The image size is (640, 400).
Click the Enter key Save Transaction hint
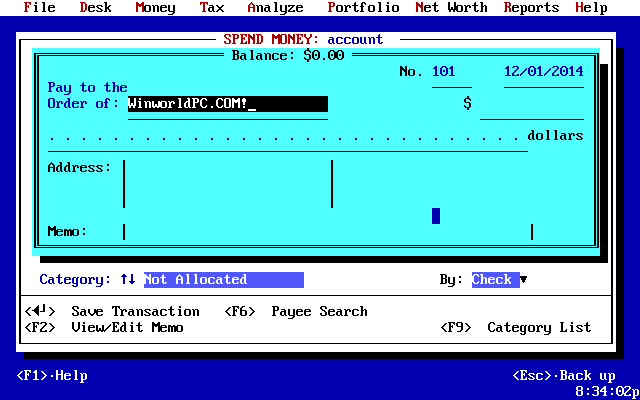tap(112, 312)
